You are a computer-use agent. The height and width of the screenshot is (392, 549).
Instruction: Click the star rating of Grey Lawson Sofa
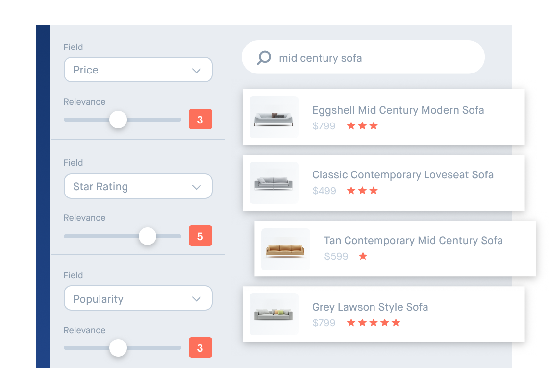(374, 323)
